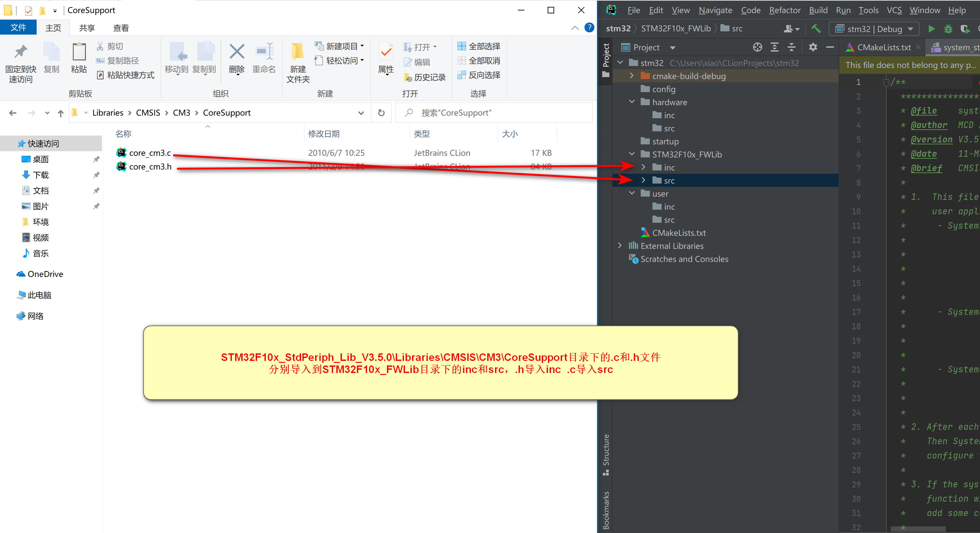This screenshot has width=980, height=533.
Task: Click Libraries in breadcrumb path
Action: (x=108, y=113)
